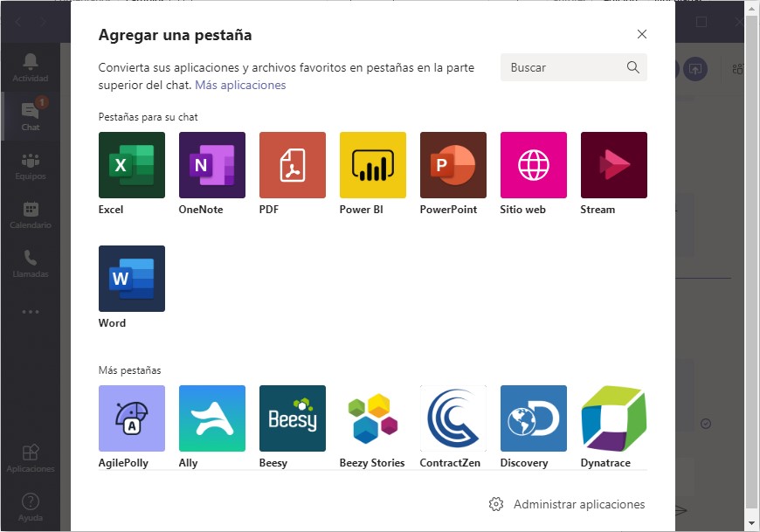Image resolution: width=760 pixels, height=532 pixels.
Task: Switch to the Equipos view
Action: pyautogui.click(x=31, y=164)
